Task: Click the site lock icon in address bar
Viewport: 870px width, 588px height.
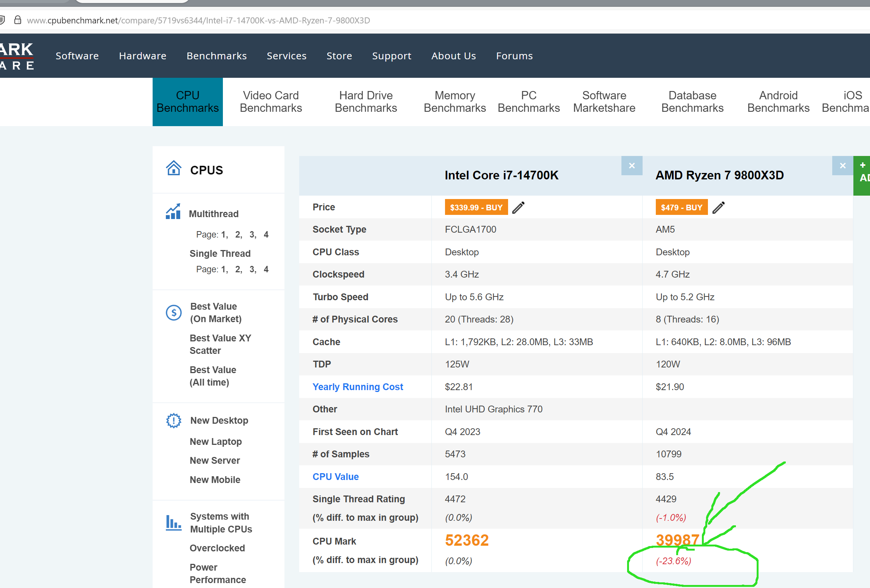Action: pos(17,20)
